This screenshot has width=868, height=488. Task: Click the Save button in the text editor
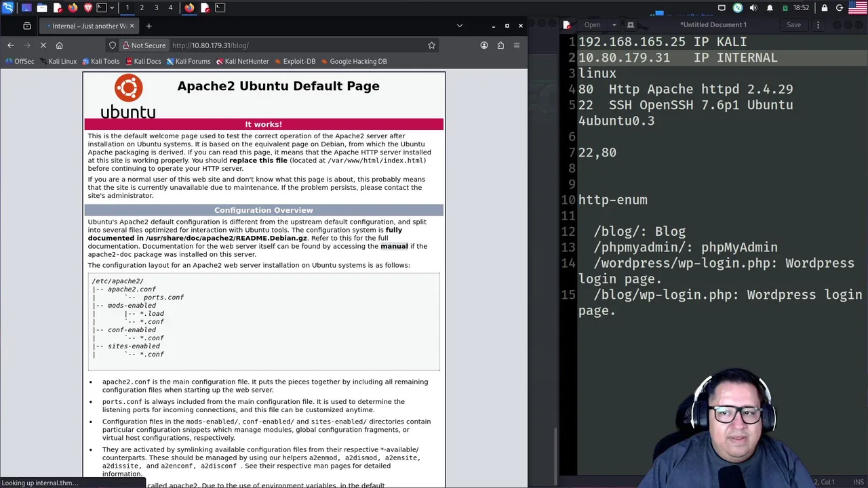click(793, 25)
